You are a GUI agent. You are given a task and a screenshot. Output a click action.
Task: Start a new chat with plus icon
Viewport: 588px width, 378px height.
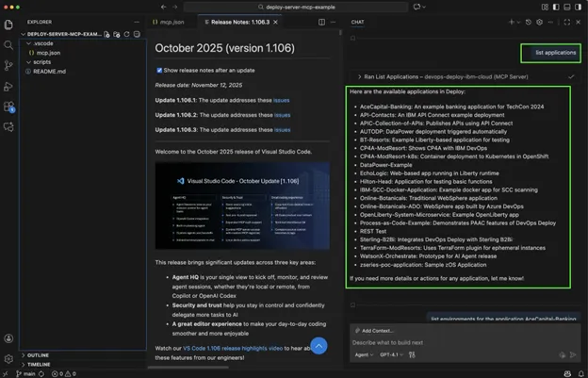coord(511,22)
